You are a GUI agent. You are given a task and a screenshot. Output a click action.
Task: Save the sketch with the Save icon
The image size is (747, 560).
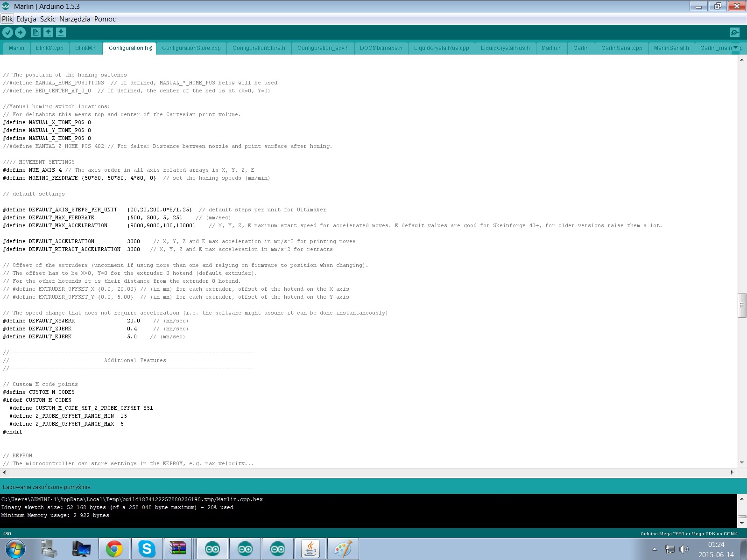[61, 32]
